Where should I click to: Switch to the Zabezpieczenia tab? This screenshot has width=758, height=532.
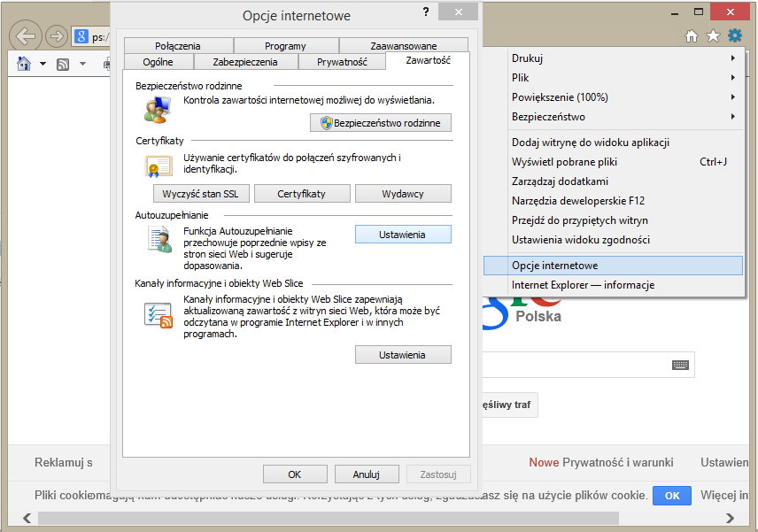click(245, 62)
